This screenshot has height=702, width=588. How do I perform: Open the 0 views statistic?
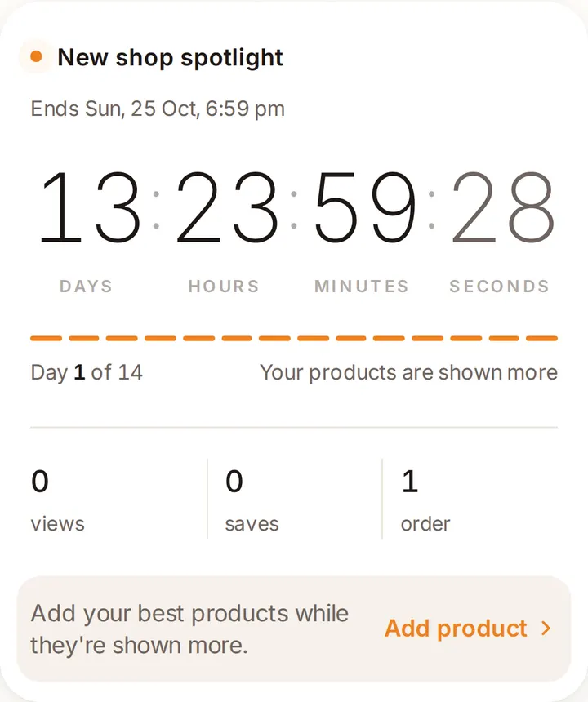click(x=58, y=500)
